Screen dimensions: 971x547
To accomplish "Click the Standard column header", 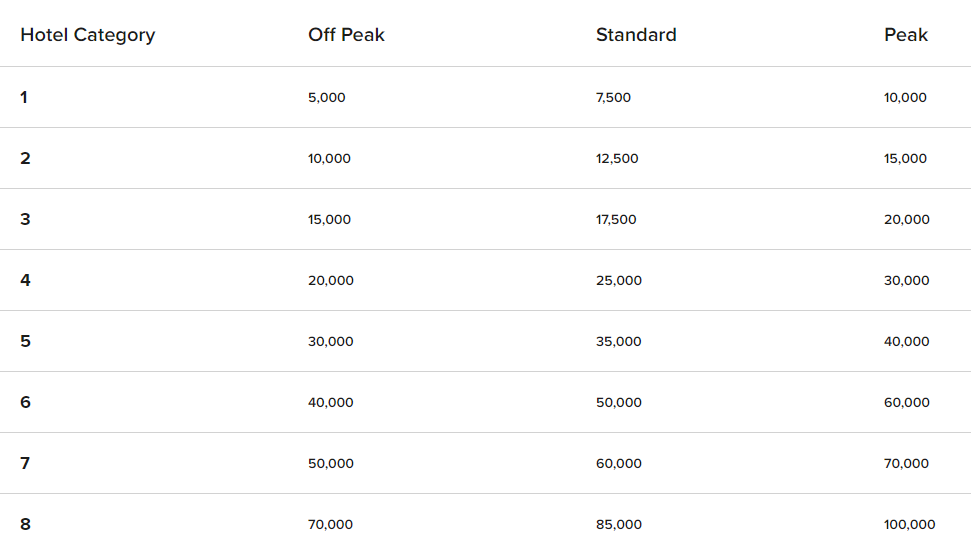I will pos(636,35).
